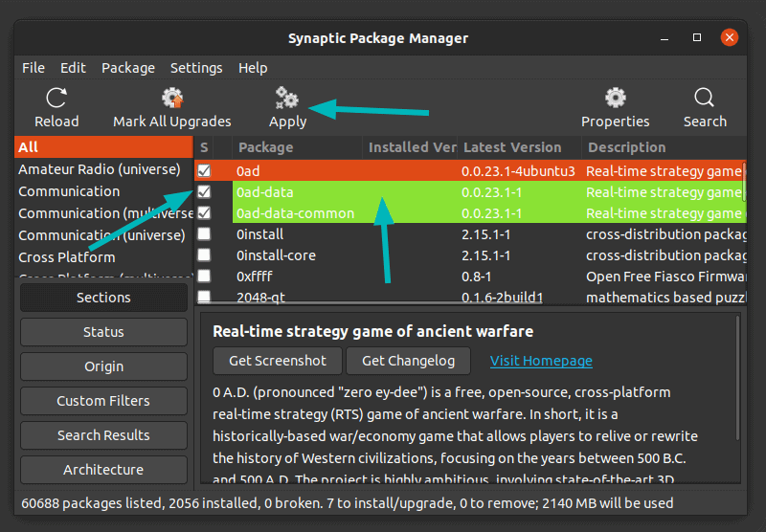This screenshot has width=766, height=532.
Task: Click the Apply gears icon
Action: [x=287, y=98]
